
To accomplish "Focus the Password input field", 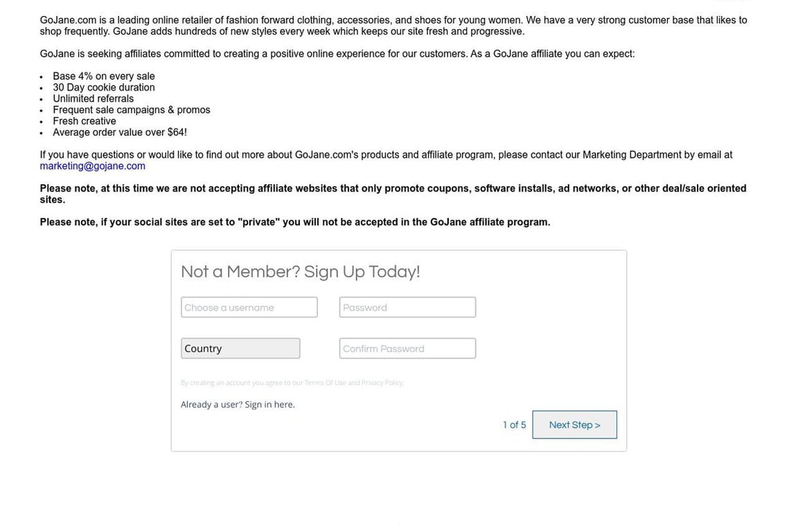I will pyautogui.click(x=407, y=308).
